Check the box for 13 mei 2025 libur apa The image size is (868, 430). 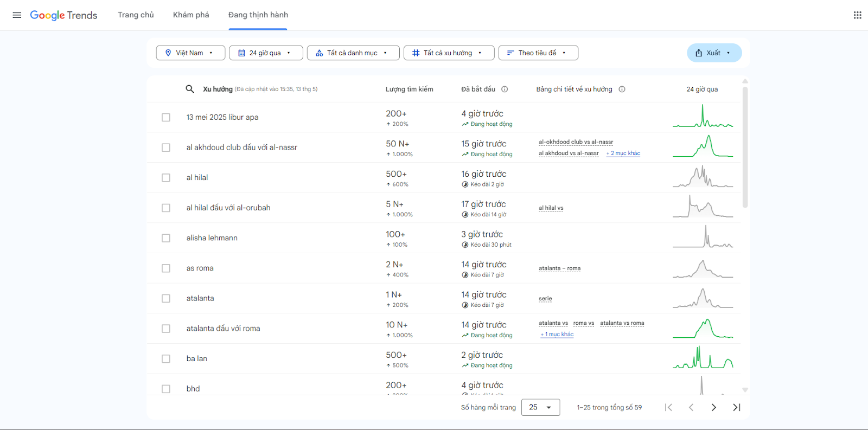click(166, 117)
